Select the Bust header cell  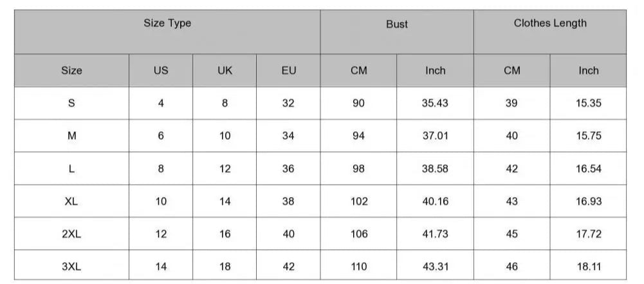[x=397, y=32]
